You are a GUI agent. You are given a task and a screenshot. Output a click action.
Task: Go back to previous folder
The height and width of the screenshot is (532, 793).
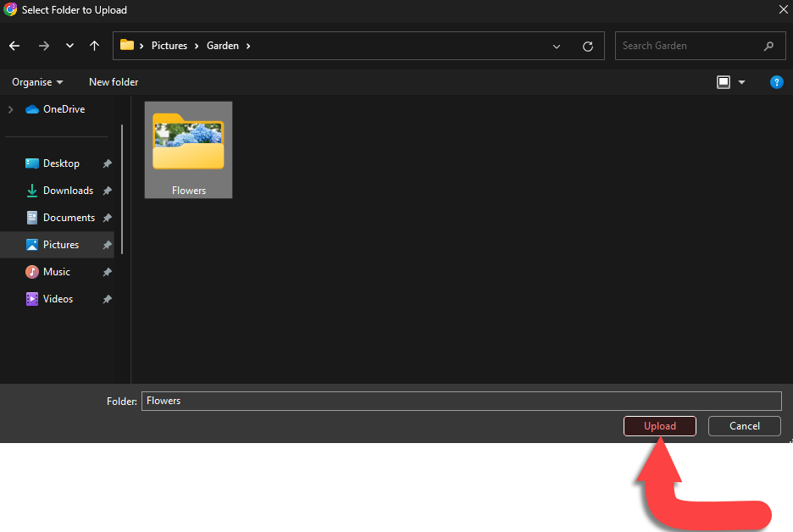pos(14,46)
